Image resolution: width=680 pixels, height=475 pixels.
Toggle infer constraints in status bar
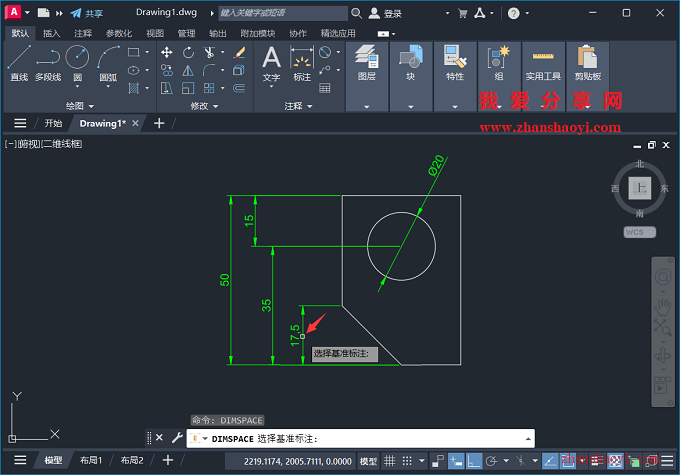[438, 461]
